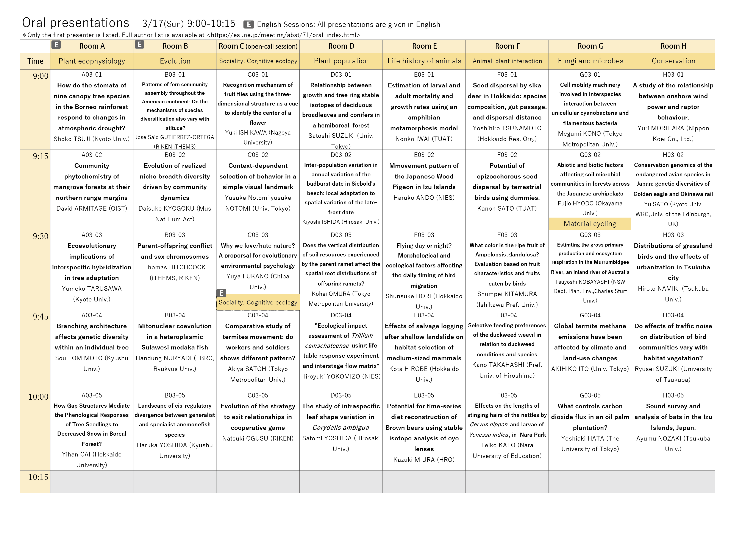Click the Plant ecophysiology session heading
The image size is (756, 534).
tap(92, 61)
